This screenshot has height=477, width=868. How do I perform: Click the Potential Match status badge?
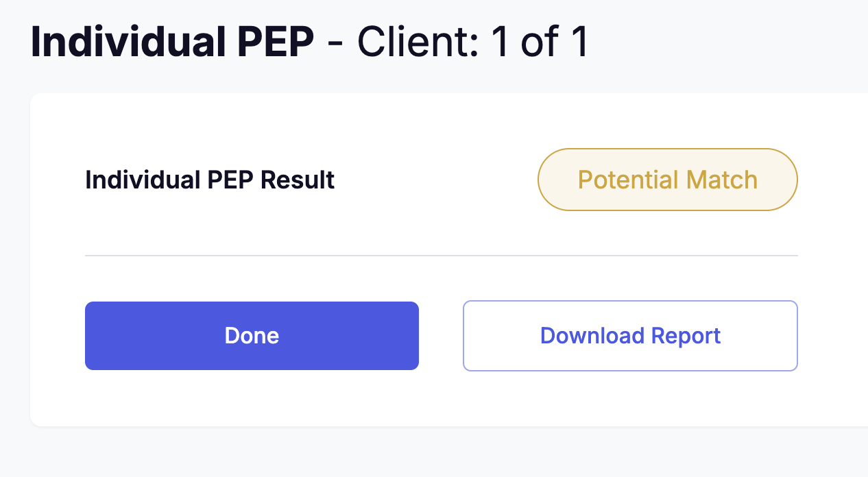point(667,180)
